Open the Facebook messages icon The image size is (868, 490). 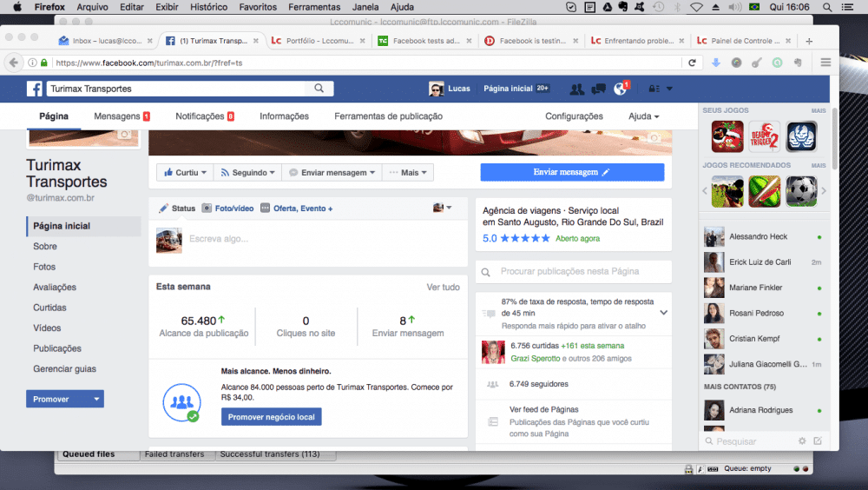pyautogui.click(x=598, y=89)
